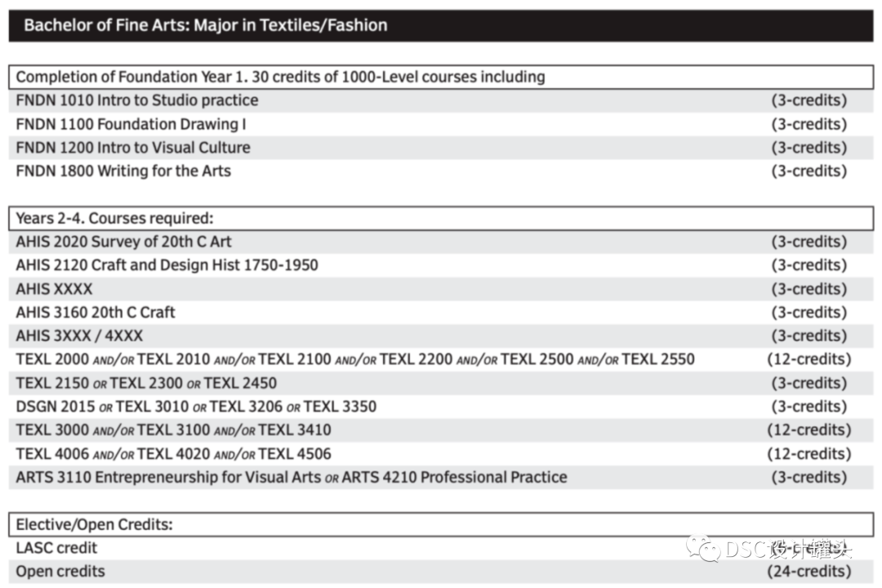
Task: Click (12-credits) beside TEXL 3000 row
Action: tap(808, 430)
